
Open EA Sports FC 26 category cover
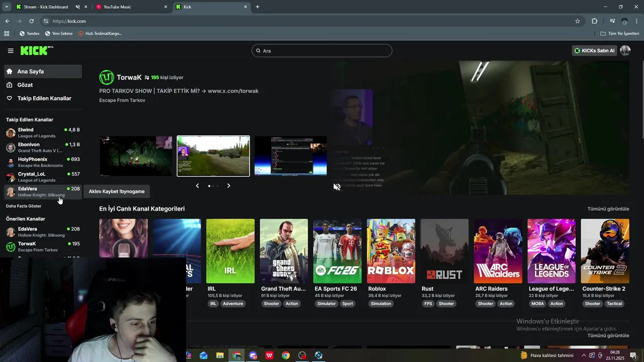point(337,251)
